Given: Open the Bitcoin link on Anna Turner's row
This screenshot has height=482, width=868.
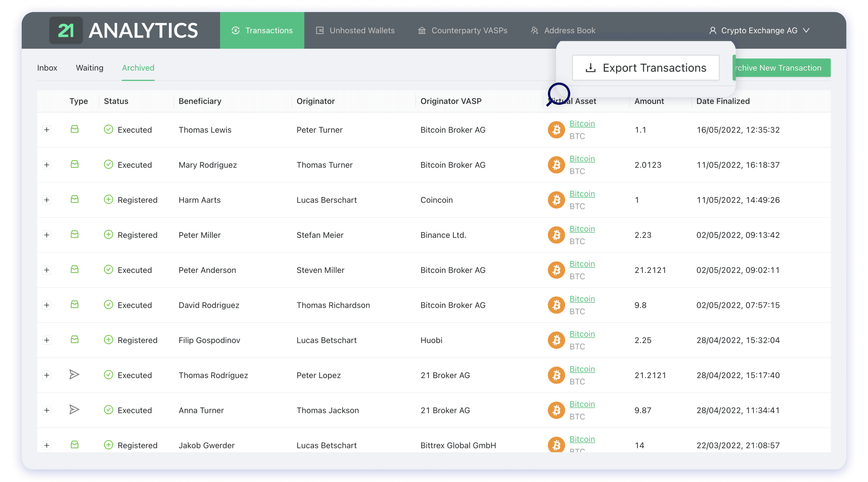Looking at the screenshot, I should click(582, 404).
